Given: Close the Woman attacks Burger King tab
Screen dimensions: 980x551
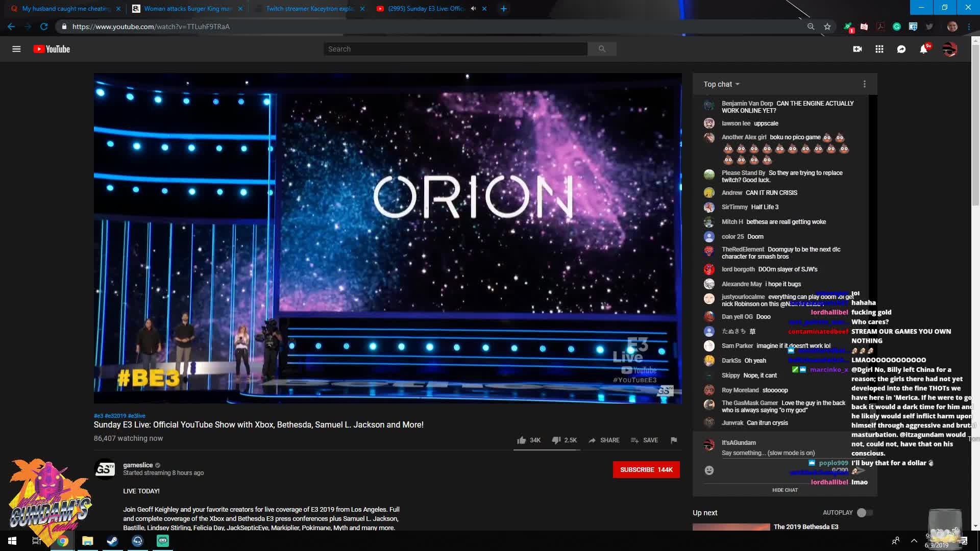Looking at the screenshot, I should [240, 9].
